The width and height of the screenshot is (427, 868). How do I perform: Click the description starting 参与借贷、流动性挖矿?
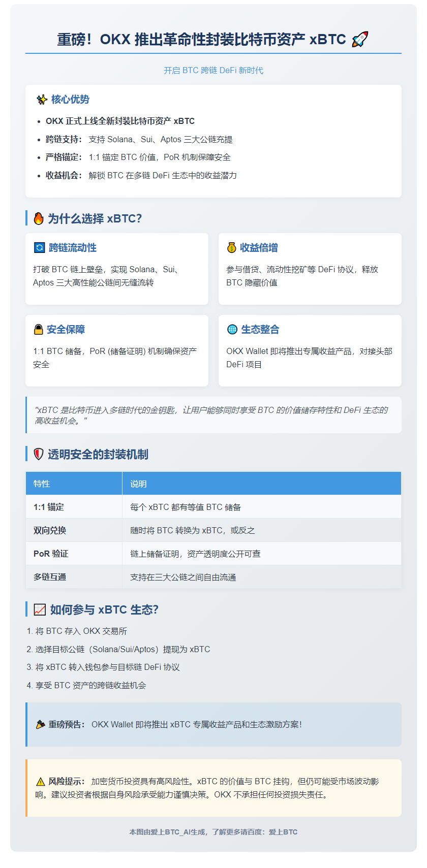[x=302, y=276]
